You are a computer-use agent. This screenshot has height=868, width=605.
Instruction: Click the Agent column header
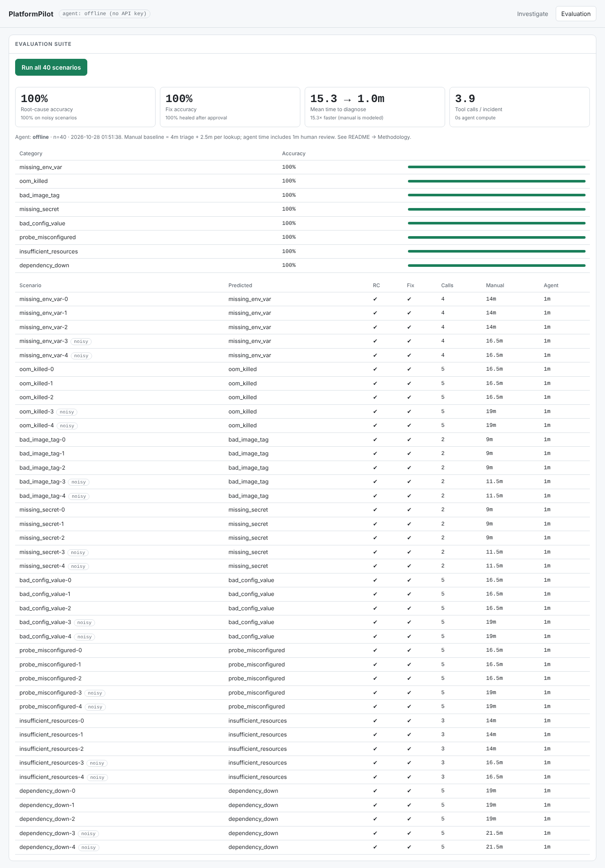point(551,285)
